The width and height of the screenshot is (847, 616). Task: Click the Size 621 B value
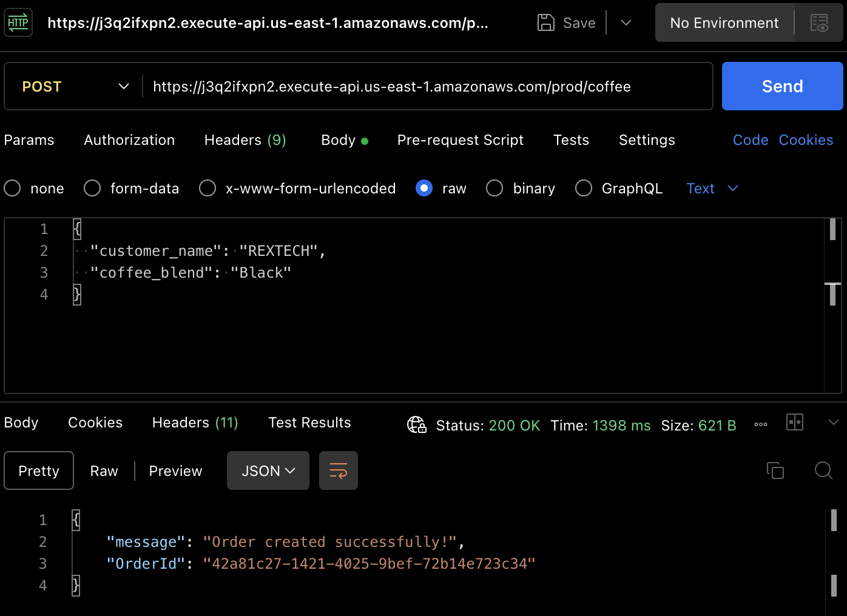click(x=717, y=426)
